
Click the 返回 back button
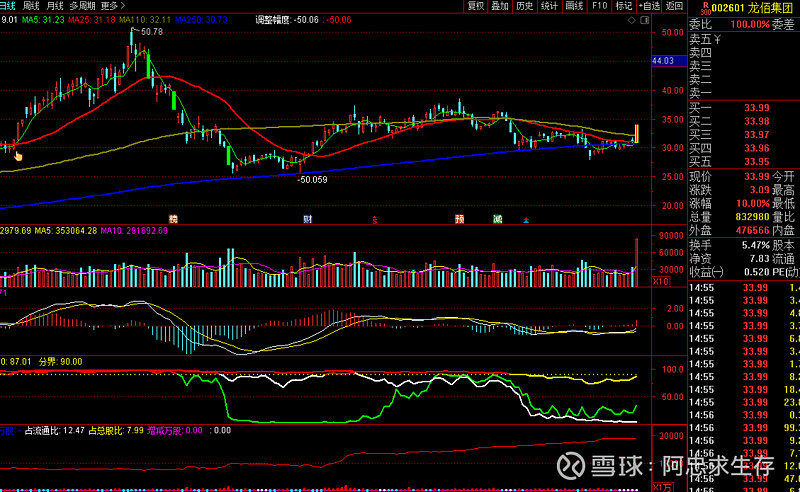[674, 6]
